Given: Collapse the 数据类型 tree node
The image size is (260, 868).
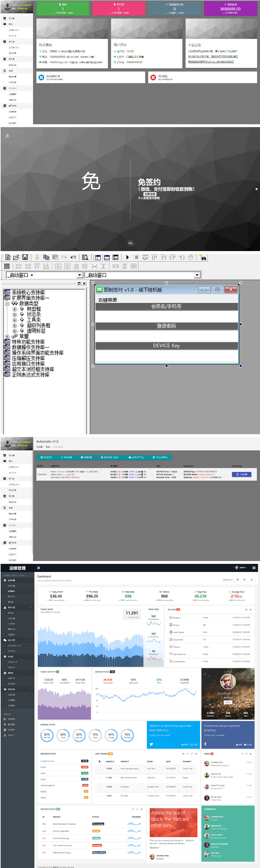Looking at the screenshot, I should [x=7, y=304].
